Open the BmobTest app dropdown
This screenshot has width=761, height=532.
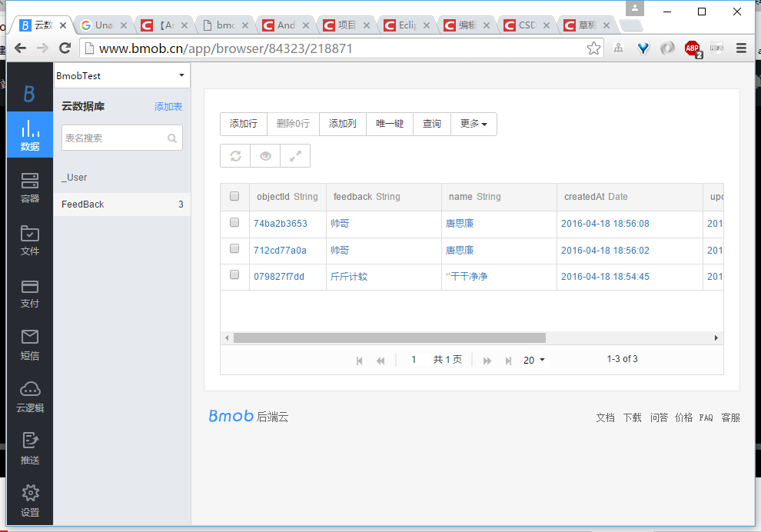click(121, 75)
